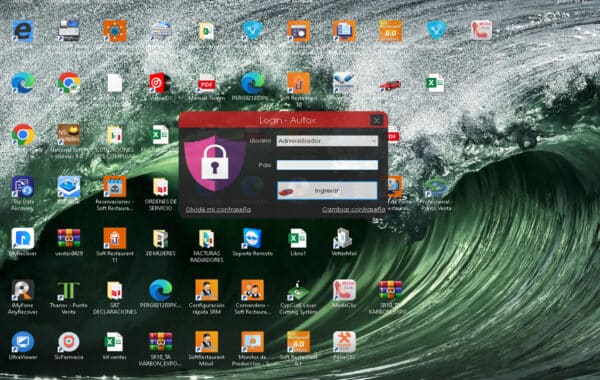Select the Libro1 Excel file icon

pyautogui.click(x=298, y=242)
